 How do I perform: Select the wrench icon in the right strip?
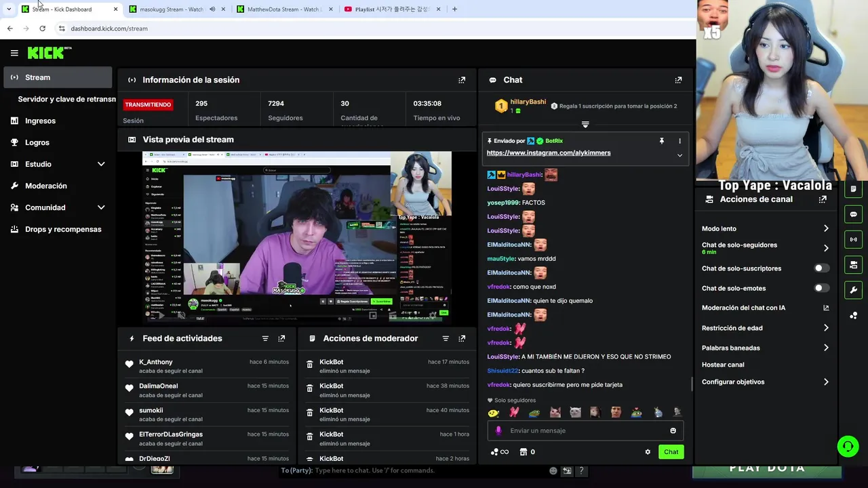point(853,290)
